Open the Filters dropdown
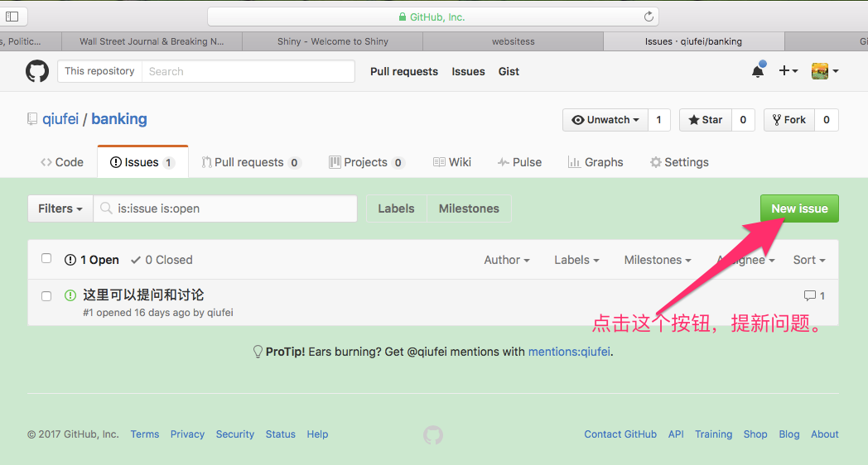The height and width of the screenshot is (465, 868). [x=60, y=209]
